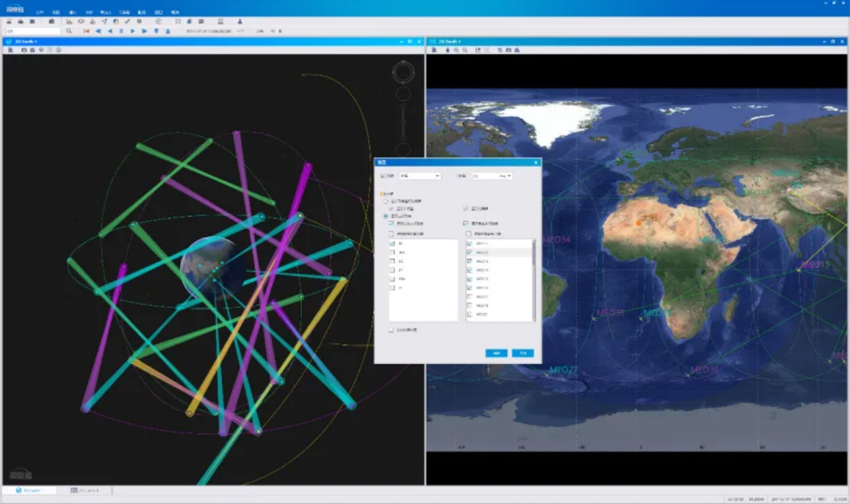The image size is (850, 504).
Task: Pause the simulation animation
Action: 121,31
